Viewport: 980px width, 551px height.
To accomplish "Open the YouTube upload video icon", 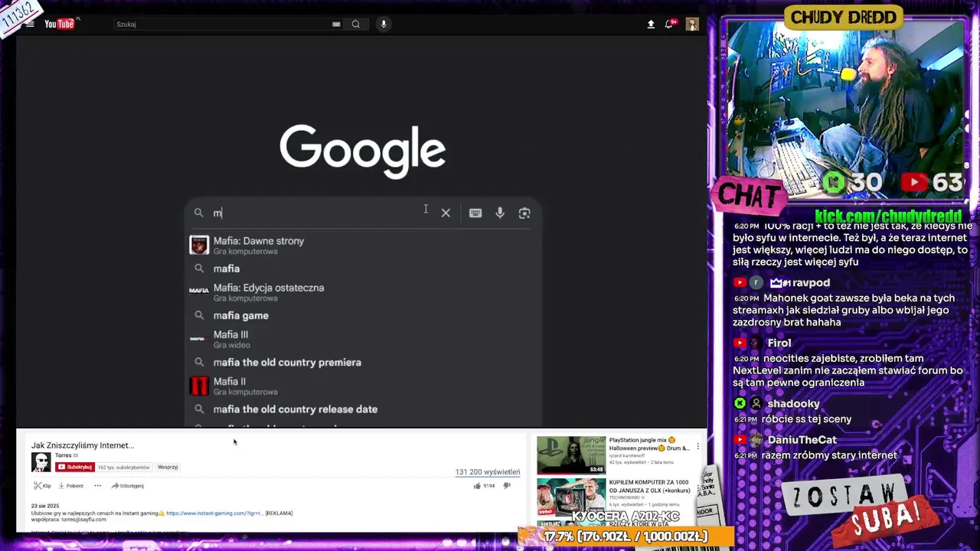I will (x=651, y=24).
